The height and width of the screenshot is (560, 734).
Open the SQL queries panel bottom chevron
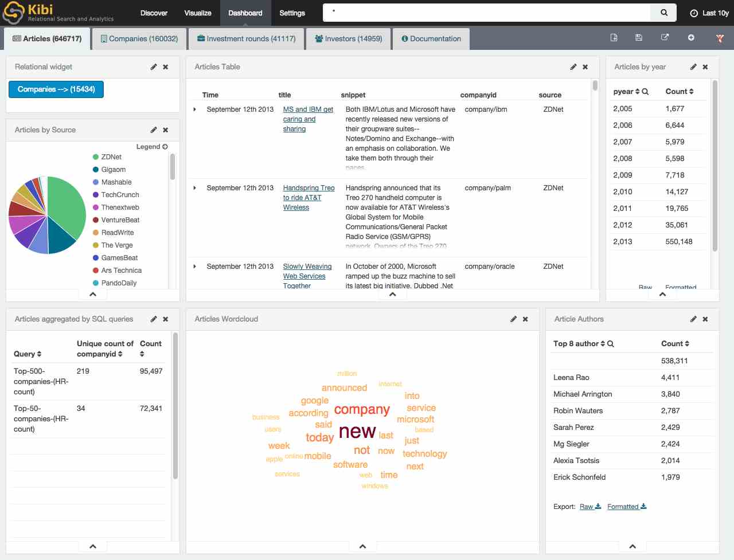click(93, 546)
